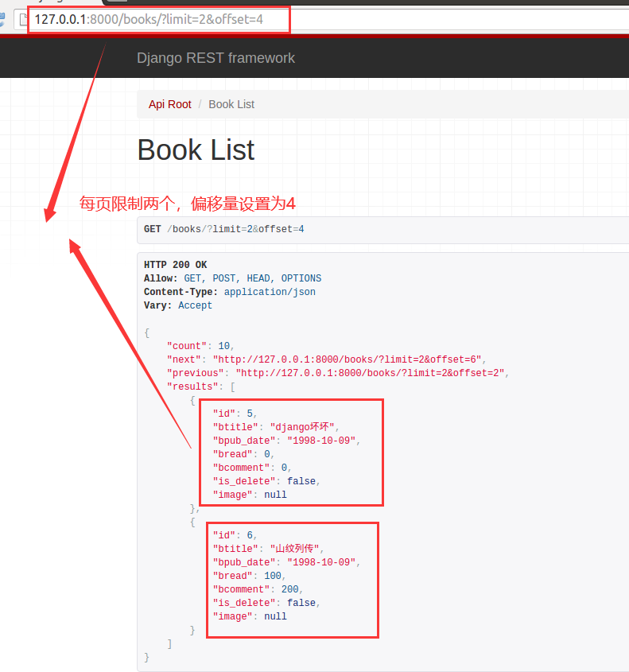Click the browser address bar URL
This screenshot has height=672, width=629.
click(149, 19)
